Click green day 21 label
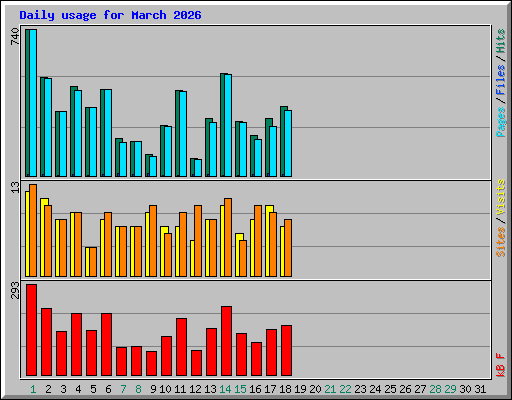Image resolution: width=512 pixels, height=400 pixels. point(330,389)
